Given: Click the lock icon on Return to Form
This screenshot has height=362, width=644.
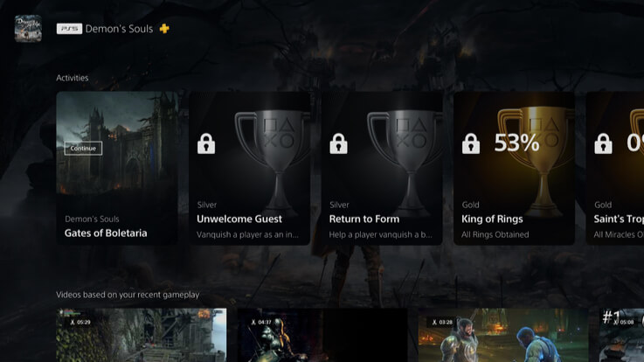Looking at the screenshot, I should point(338,143).
